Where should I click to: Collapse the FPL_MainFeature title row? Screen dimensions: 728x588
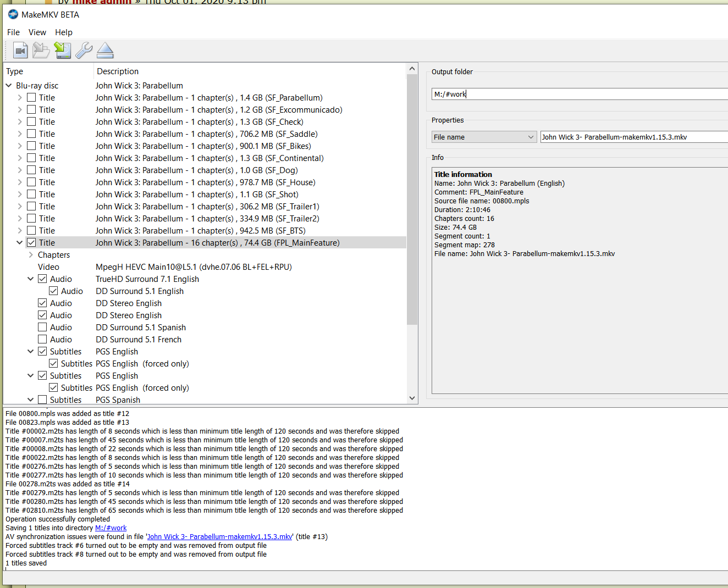(x=20, y=243)
